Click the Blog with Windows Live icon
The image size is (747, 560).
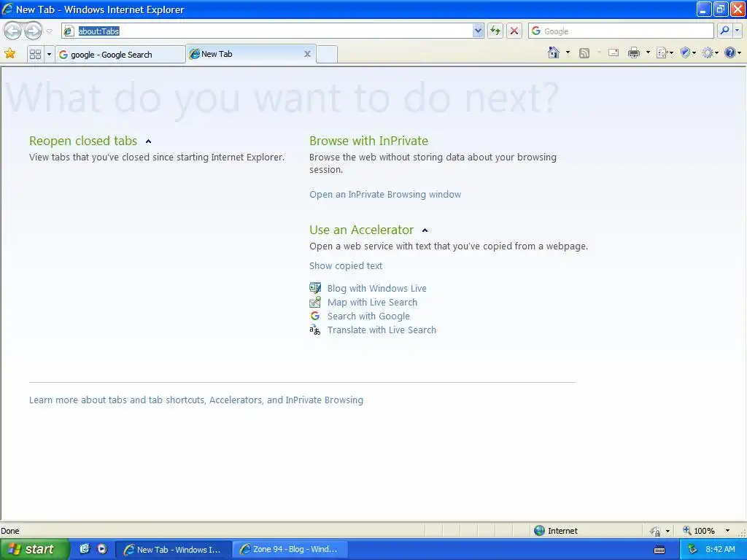(x=315, y=288)
